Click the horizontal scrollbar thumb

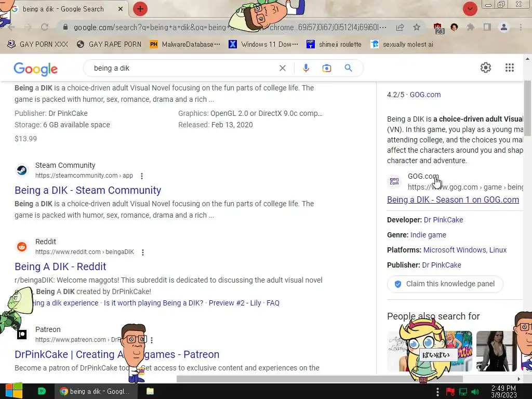320,379
